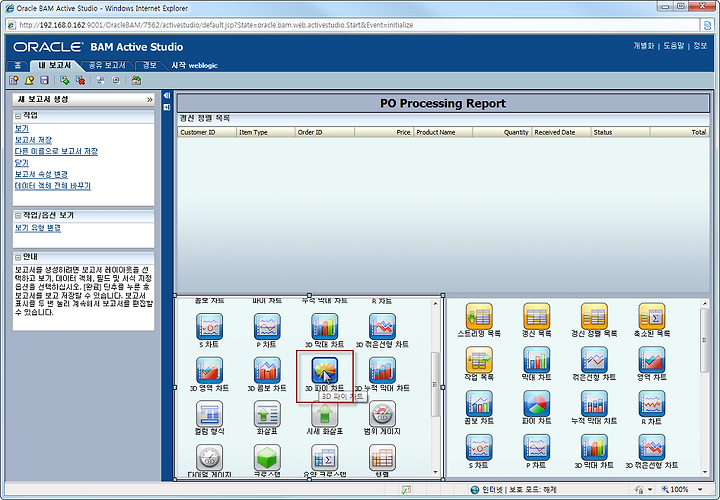Select the R 차트 view icon
Image resolution: width=720 pixels, height=500 pixels.
[x=652, y=403]
